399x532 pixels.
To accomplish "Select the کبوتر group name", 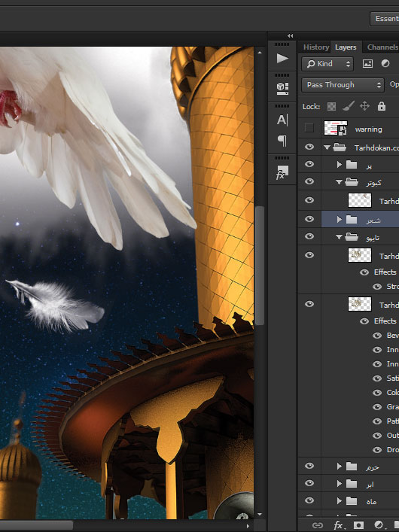I will point(373,183).
